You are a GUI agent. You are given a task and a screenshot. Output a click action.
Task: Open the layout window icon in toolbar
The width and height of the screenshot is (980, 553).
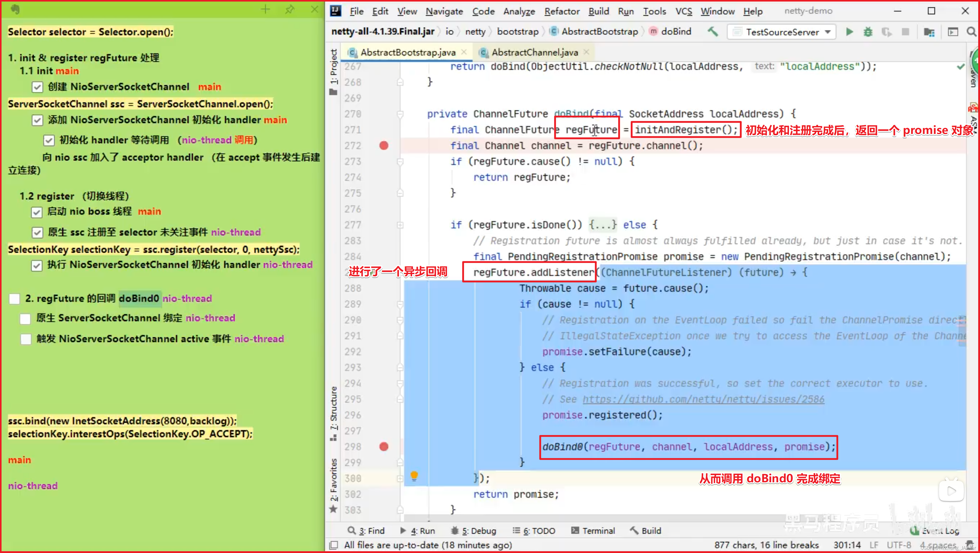pyautogui.click(x=953, y=32)
